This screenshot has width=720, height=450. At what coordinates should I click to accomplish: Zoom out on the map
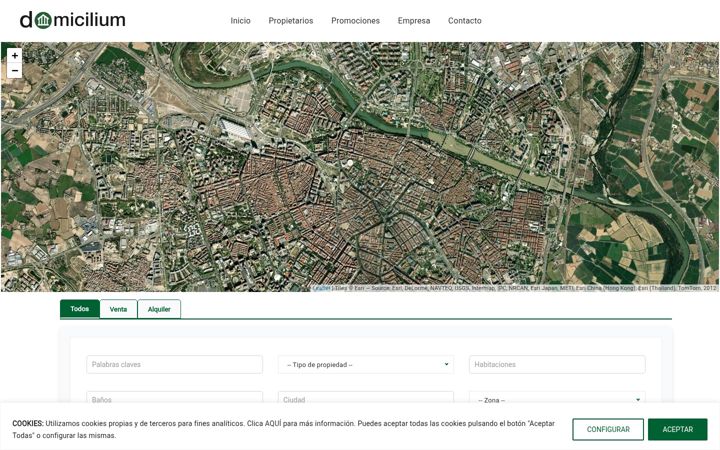15,70
